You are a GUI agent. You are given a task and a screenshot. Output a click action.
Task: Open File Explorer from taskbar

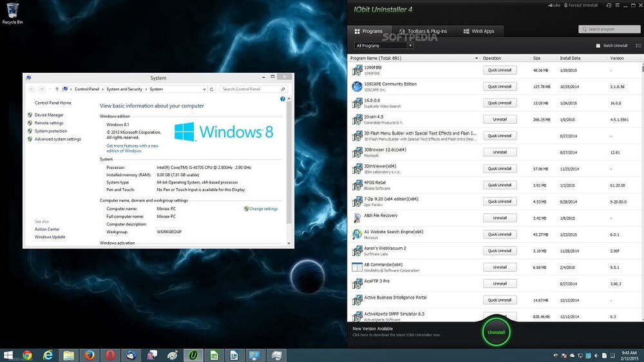pyautogui.click(x=69, y=356)
